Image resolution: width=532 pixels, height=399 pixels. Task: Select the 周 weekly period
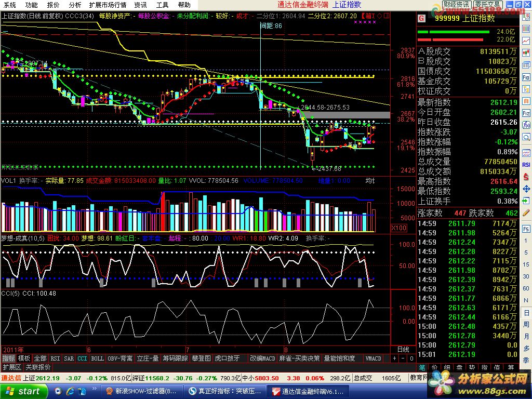click(x=526, y=324)
